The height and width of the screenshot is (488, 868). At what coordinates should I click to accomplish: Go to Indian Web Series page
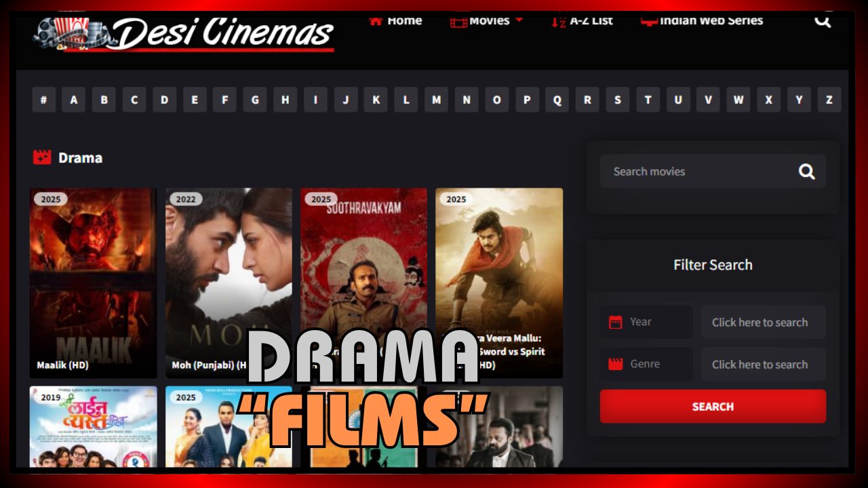711,20
